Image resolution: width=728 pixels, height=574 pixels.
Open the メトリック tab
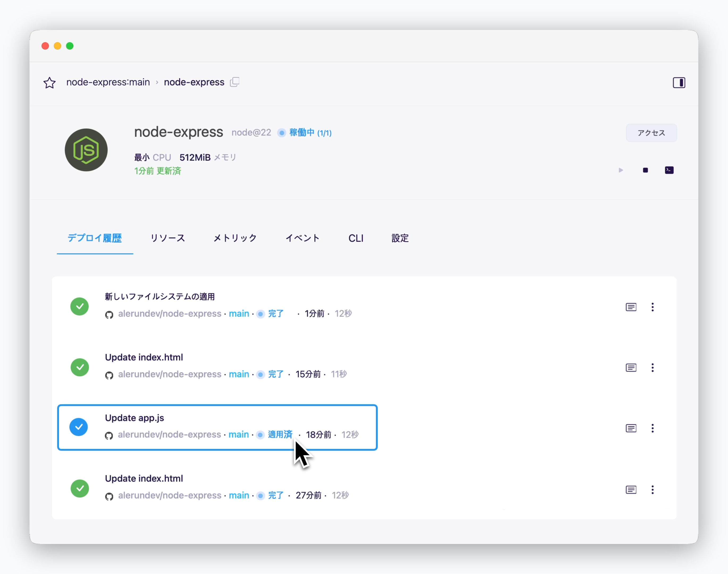[x=235, y=238]
